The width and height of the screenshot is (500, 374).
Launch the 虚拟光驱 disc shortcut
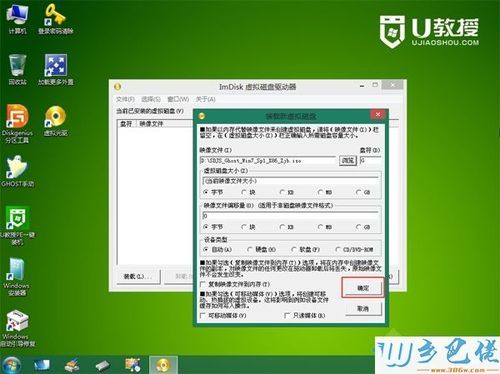pyautogui.click(x=55, y=121)
